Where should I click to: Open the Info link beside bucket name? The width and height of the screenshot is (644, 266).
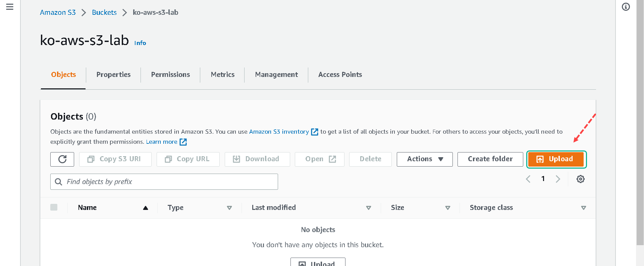coord(140,43)
